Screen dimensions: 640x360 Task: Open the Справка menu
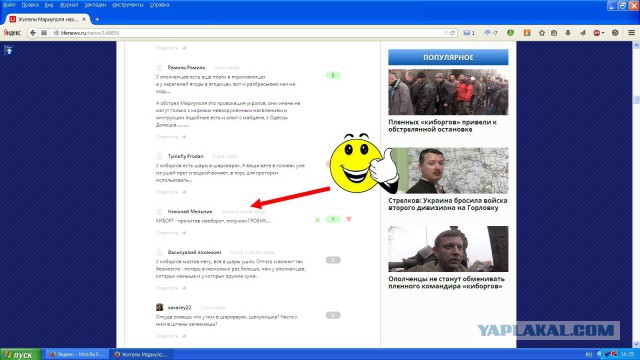159,5
